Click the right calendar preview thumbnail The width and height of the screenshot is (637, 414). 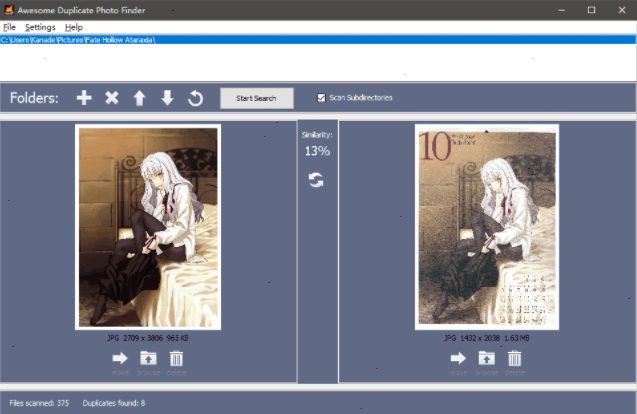click(487, 227)
